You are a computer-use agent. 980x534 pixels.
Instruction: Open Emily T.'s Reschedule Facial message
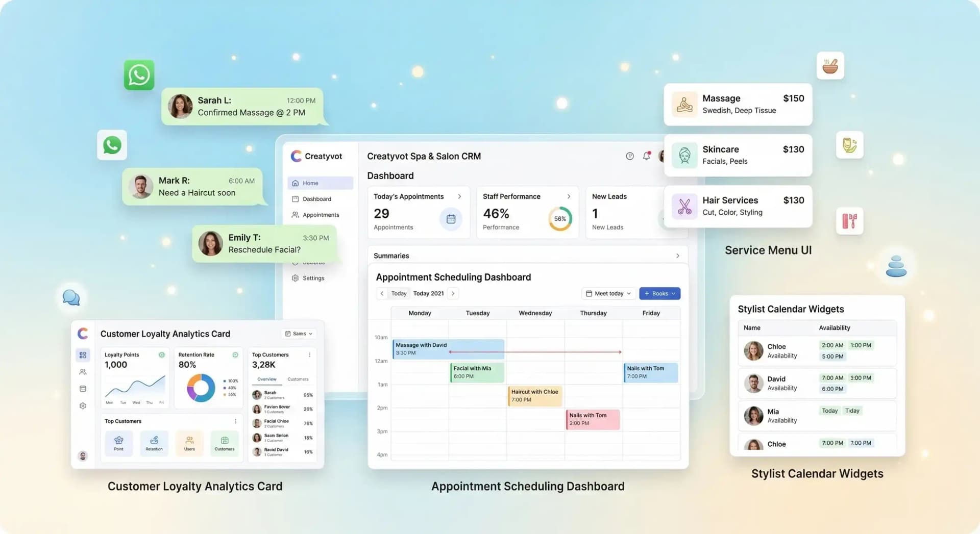coord(265,244)
